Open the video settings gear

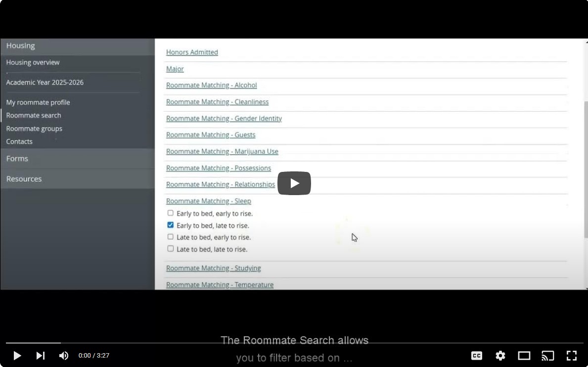coord(500,356)
